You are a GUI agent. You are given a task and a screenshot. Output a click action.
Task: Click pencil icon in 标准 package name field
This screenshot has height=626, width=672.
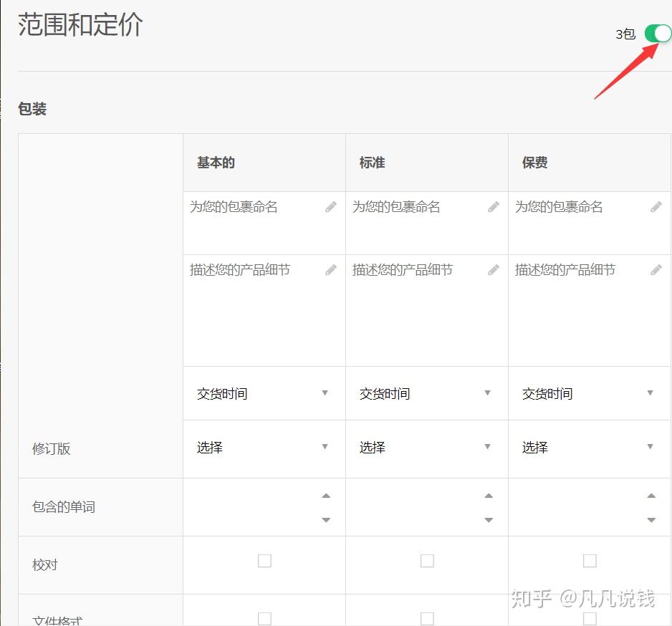coord(494,207)
